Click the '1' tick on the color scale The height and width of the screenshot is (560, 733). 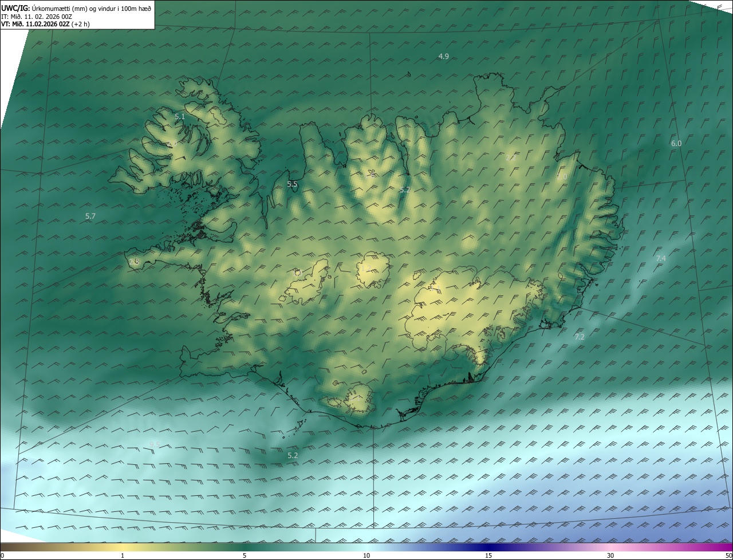123,556
